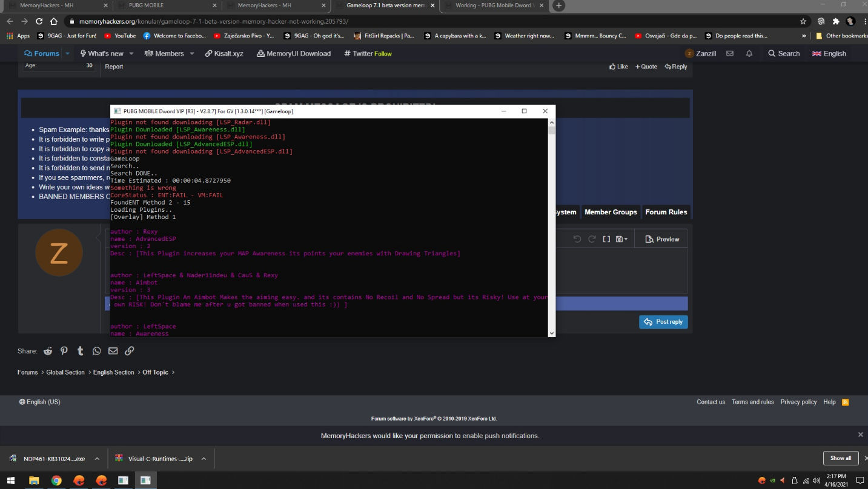Click the Chrome address bar URL
The image size is (868, 489).
pyautogui.click(x=213, y=21)
